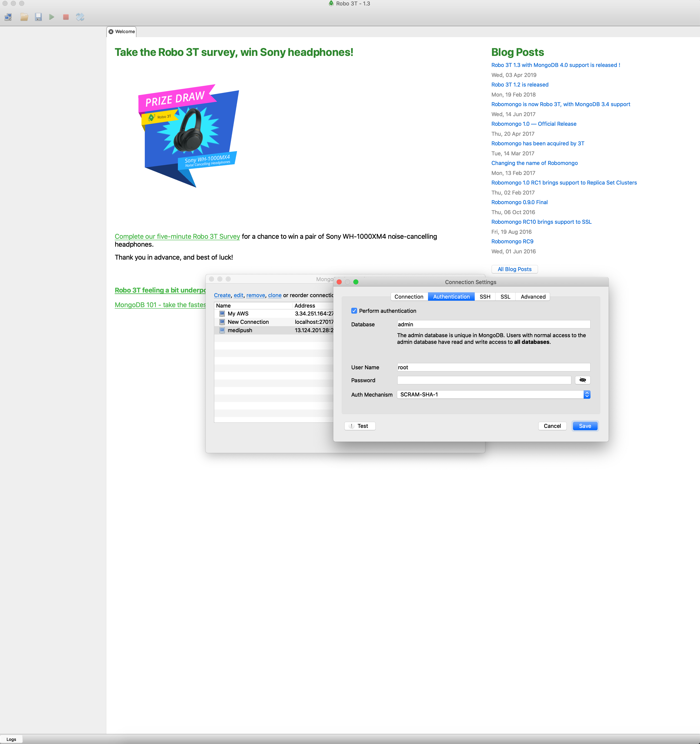Open the Advanced tab
This screenshot has width=700, height=744.
tap(533, 296)
